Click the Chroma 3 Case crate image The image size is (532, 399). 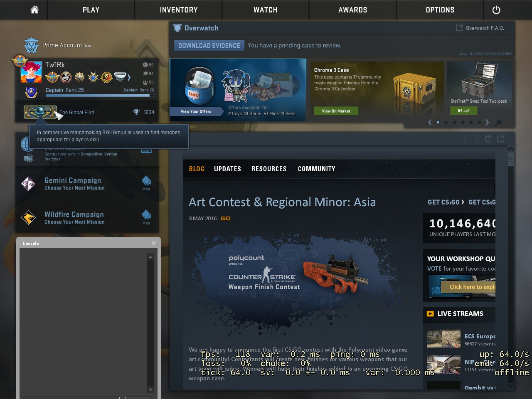coord(414,89)
